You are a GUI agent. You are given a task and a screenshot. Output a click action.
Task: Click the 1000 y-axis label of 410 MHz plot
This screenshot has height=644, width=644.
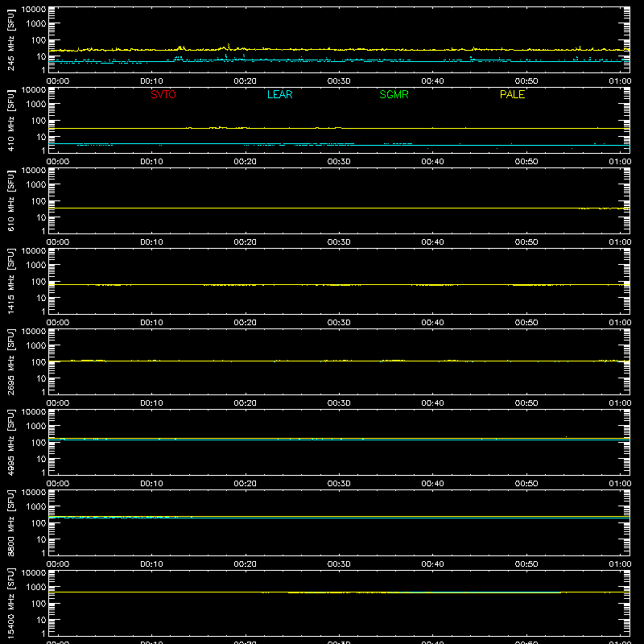pos(36,105)
